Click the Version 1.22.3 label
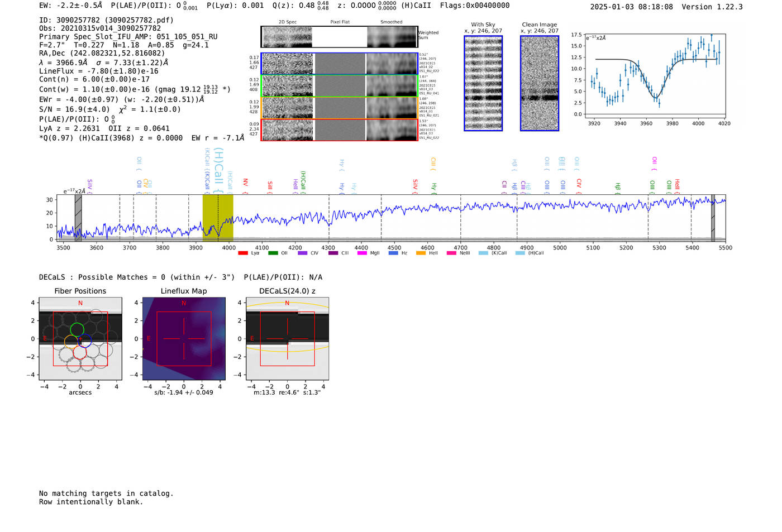The width and height of the screenshot is (782, 532). pos(712,7)
